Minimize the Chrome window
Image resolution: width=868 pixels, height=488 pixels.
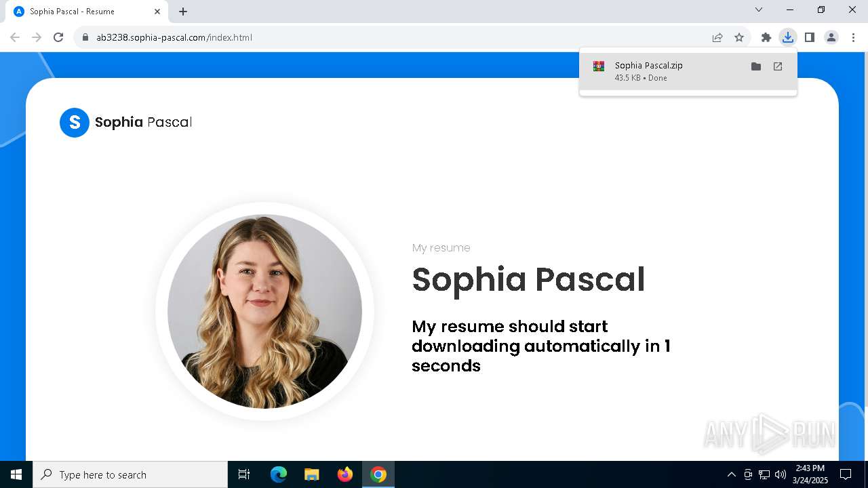(x=790, y=9)
